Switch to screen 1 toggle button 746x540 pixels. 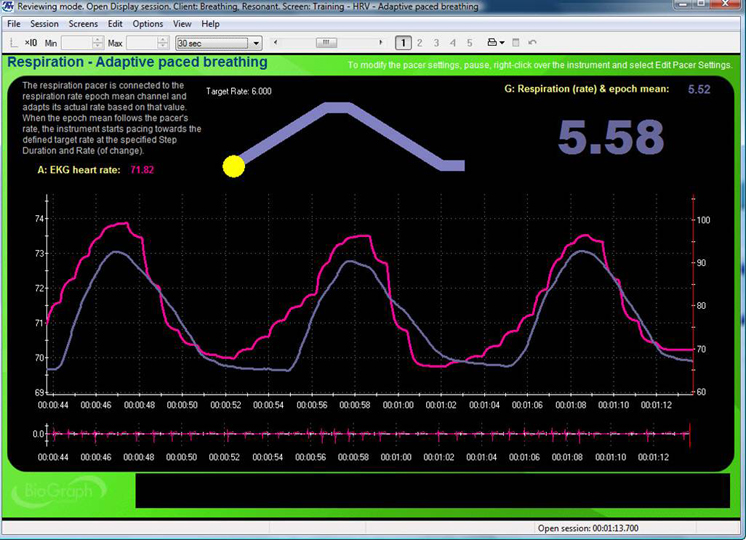coord(402,43)
